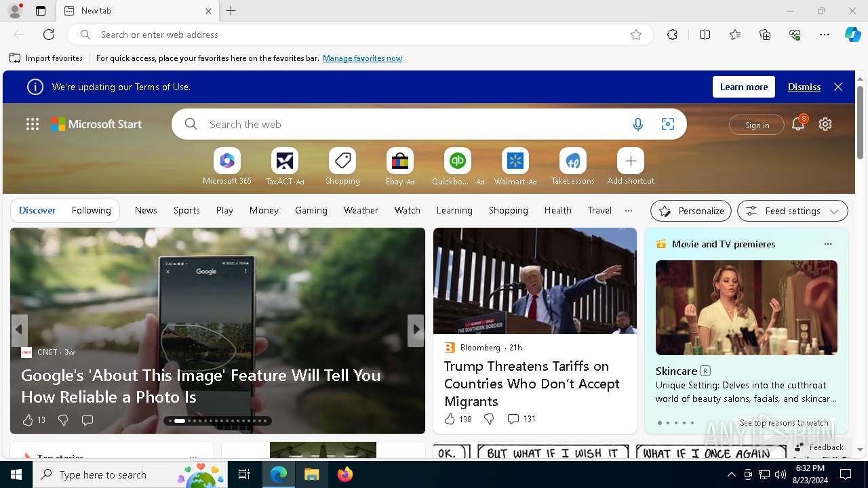Open Movie and TV premieres card menu
Image resolution: width=868 pixels, height=488 pixels.
click(827, 244)
